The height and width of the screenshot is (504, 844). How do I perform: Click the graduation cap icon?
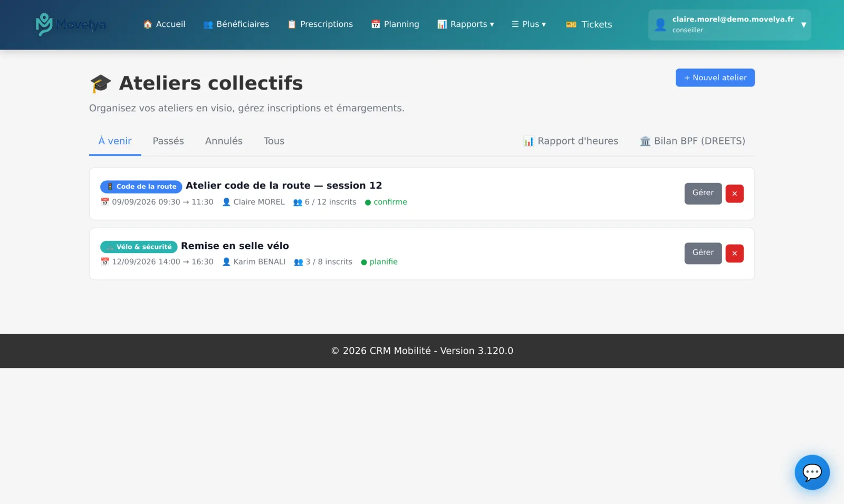click(101, 83)
